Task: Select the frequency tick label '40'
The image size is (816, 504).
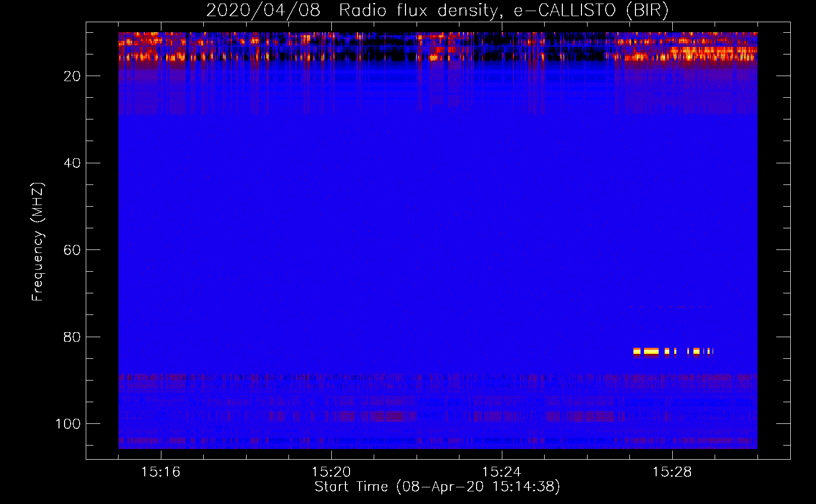Action: 72,163
